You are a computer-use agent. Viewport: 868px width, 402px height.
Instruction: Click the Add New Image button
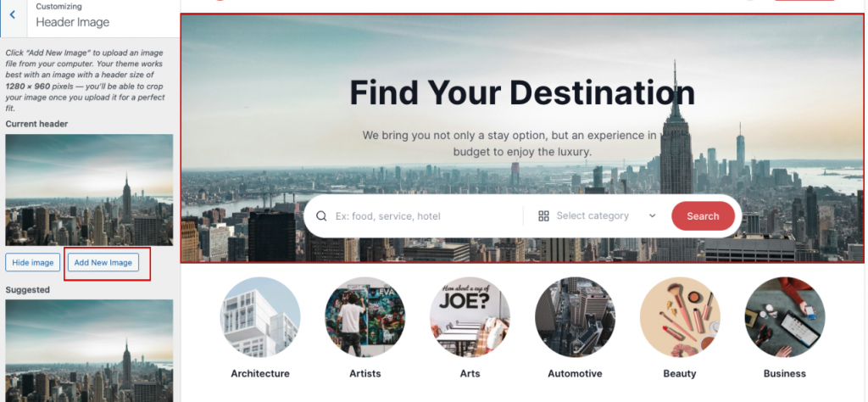click(x=103, y=262)
